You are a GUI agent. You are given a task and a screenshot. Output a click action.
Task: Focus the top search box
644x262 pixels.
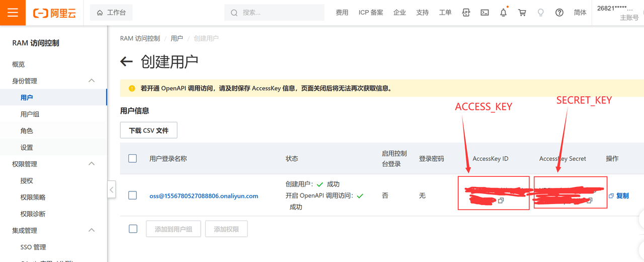pos(274,13)
